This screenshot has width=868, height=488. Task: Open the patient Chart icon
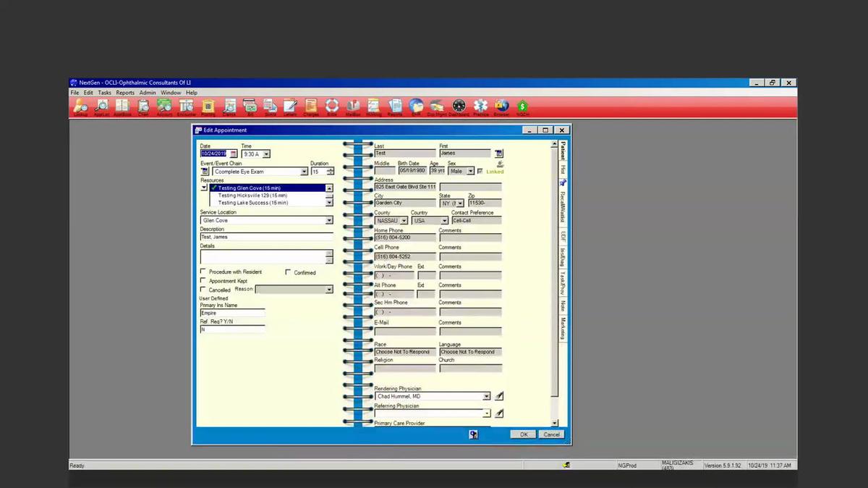(143, 106)
